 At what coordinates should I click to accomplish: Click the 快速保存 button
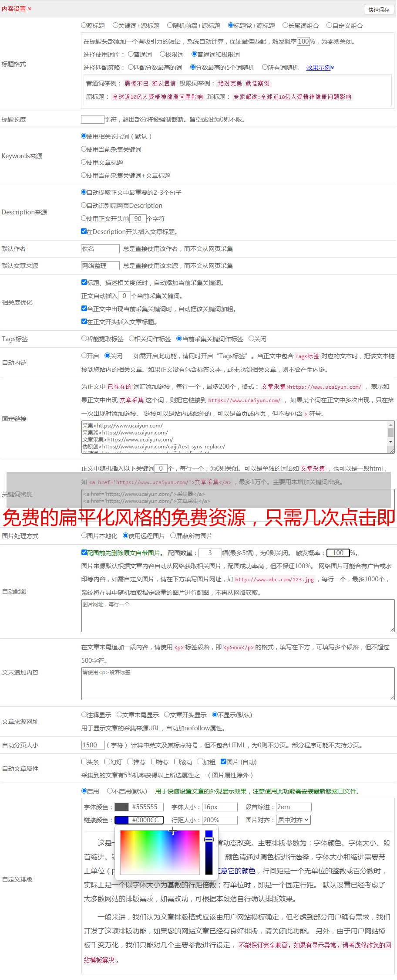(379, 9)
